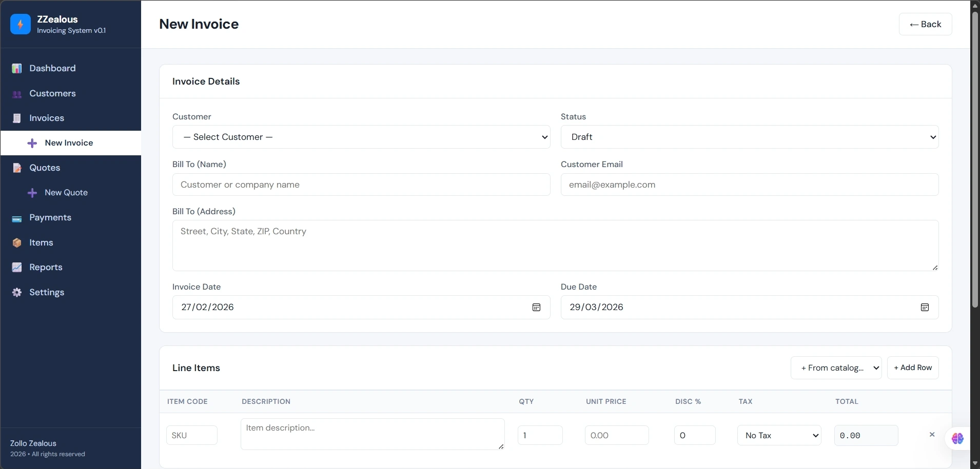Image resolution: width=980 pixels, height=469 pixels.
Task: Go to Customers in the sidebar
Action: [x=71, y=93]
